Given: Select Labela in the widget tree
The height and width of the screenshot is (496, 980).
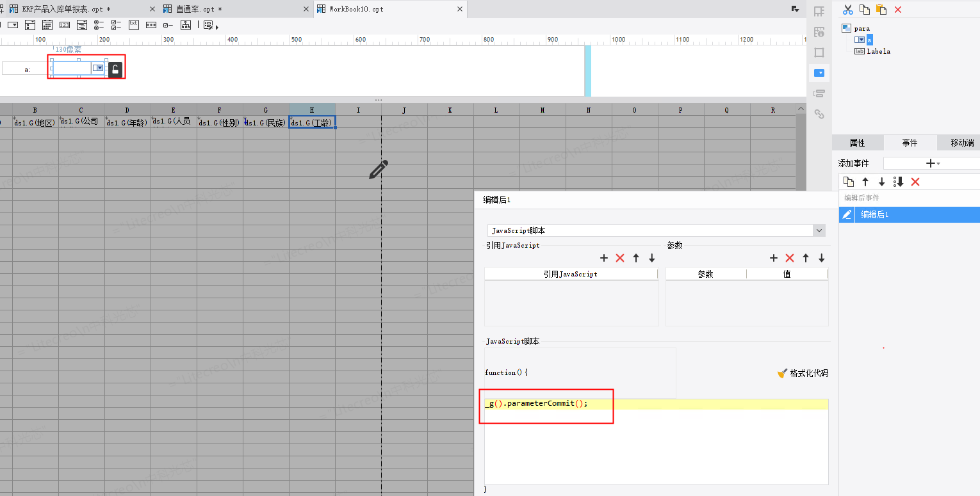Looking at the screenshot, I should coord(878,51).
